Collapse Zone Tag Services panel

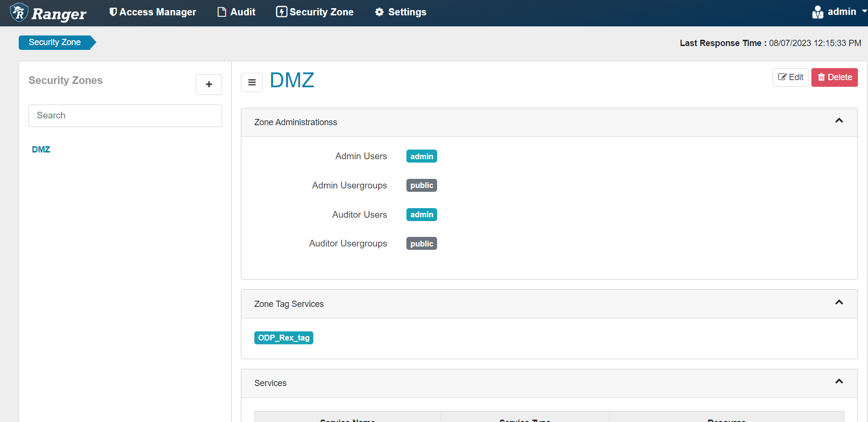click(x=839, y=303)
